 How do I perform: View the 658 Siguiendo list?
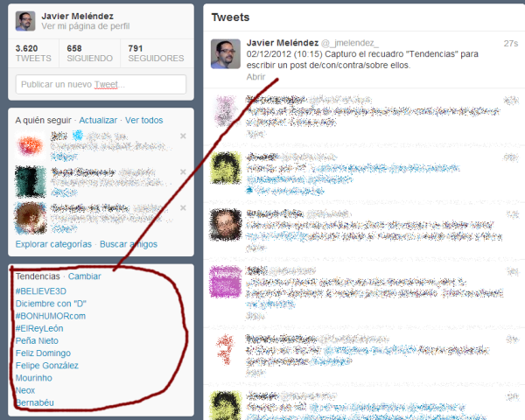pyautogui.click(x=89, y=53)
